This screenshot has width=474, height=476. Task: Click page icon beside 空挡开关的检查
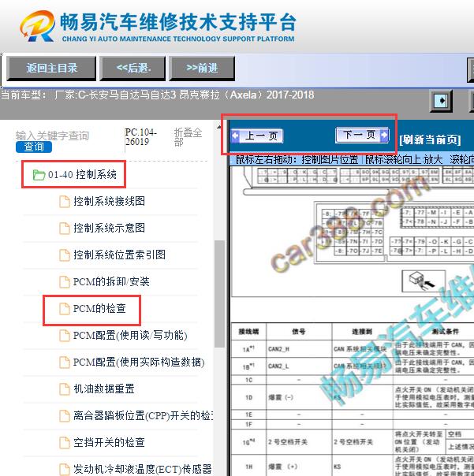(x=65, y=443)
